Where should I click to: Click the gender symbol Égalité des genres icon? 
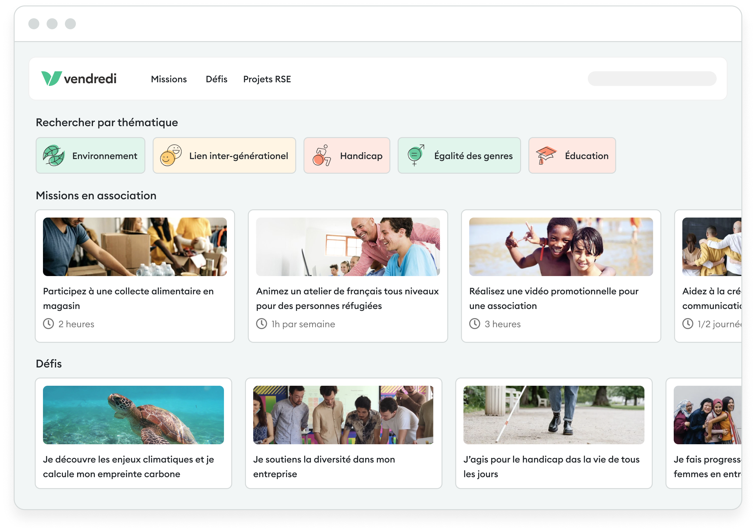point(416,155)
